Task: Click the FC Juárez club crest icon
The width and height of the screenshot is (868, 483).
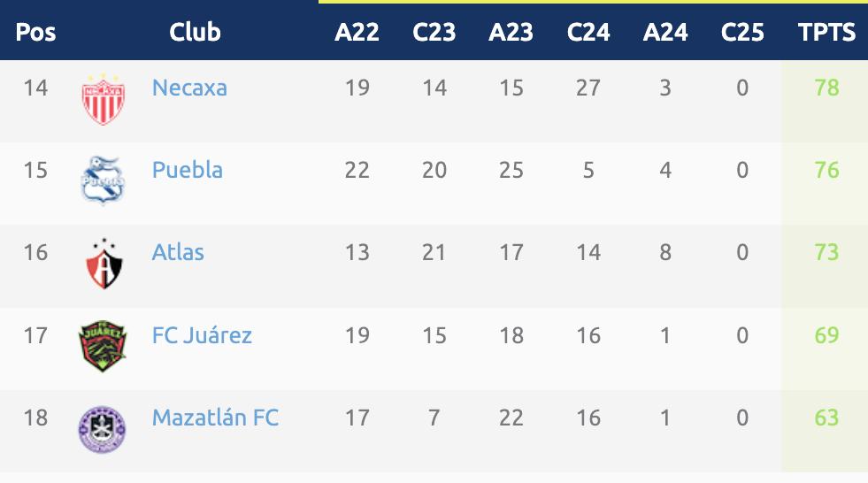Action: [x=103, y=345]
